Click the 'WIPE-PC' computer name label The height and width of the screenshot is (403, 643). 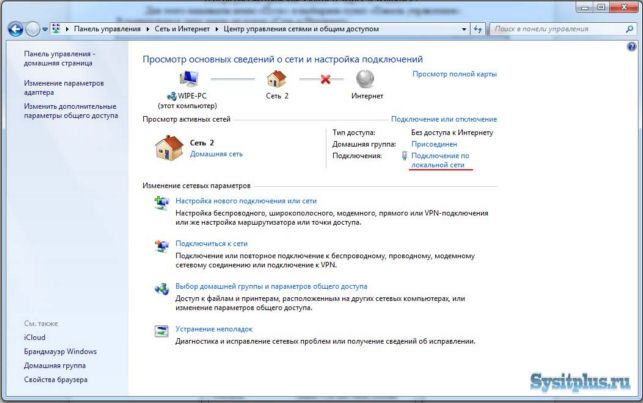pyautogui.click(x=192, y=96)
